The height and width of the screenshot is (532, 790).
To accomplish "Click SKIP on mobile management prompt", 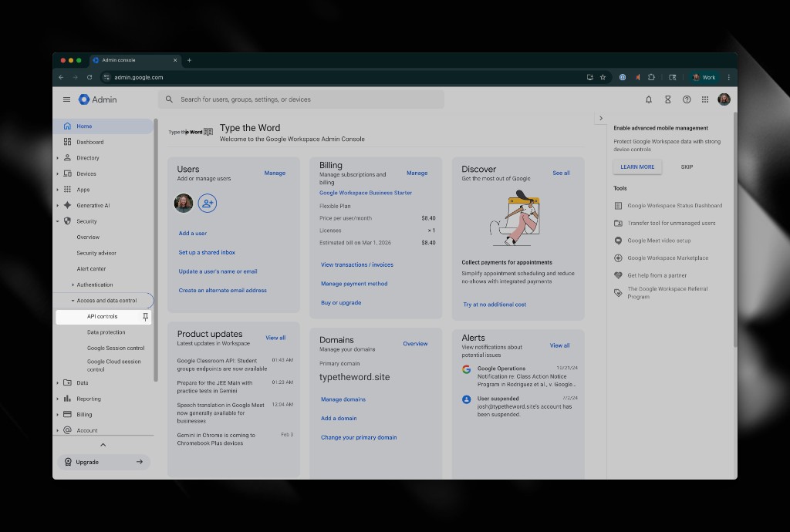I will click(687, 167).
